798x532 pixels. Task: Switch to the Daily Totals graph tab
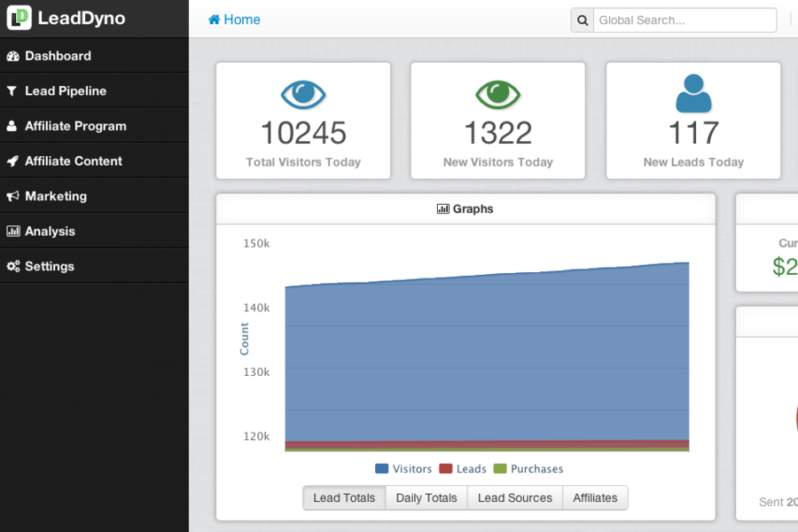point(426,498)
